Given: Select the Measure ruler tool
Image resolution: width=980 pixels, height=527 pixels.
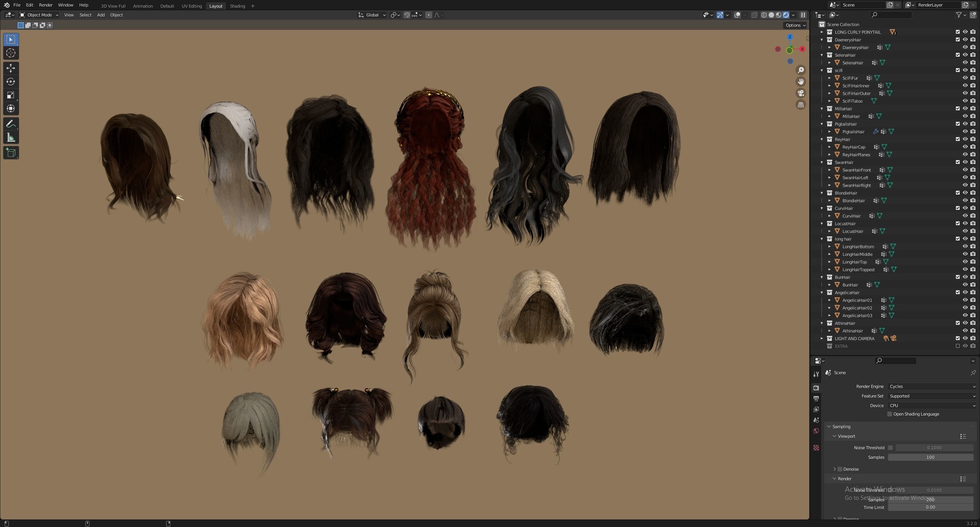Looking at the screenshot, I should coord(11,138).
